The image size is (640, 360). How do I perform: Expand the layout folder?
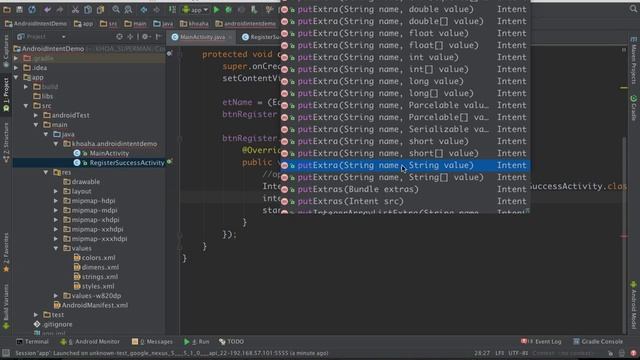point(56,191)
